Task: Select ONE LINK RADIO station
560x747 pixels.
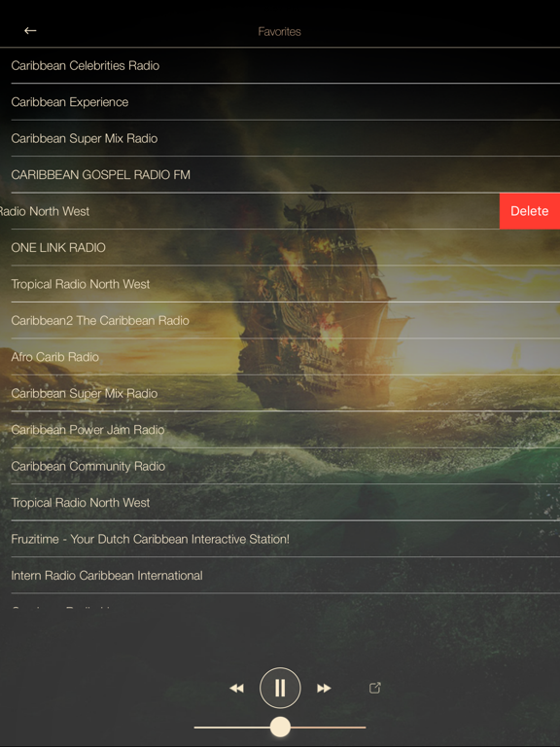Action: point(280,248)
